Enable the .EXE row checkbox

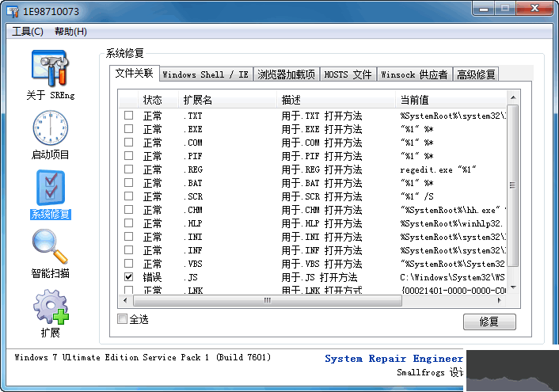coord(129,129)
